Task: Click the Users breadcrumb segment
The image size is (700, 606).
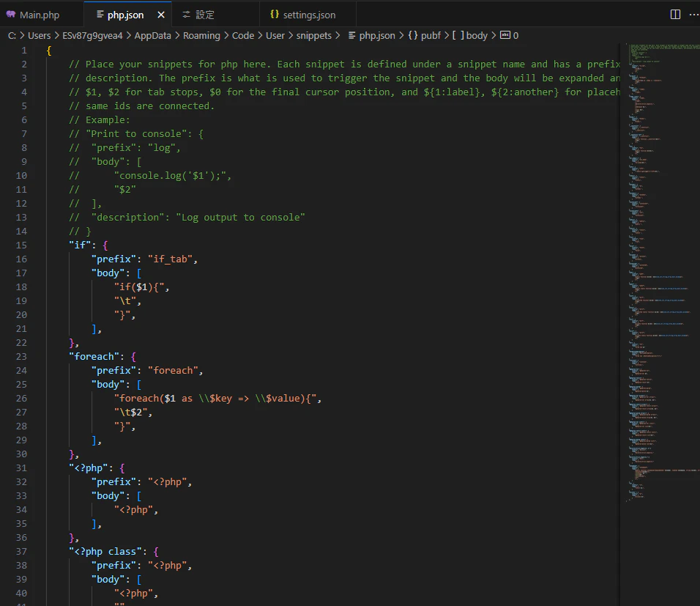Action: click(40, 35)
